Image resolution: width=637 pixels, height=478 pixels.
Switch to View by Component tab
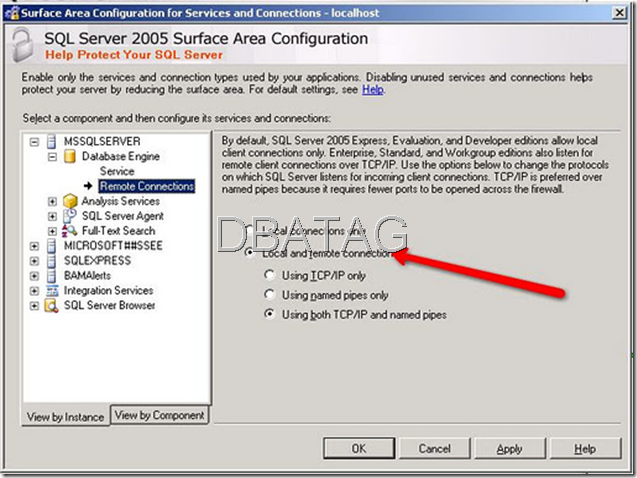click(160, 415)
